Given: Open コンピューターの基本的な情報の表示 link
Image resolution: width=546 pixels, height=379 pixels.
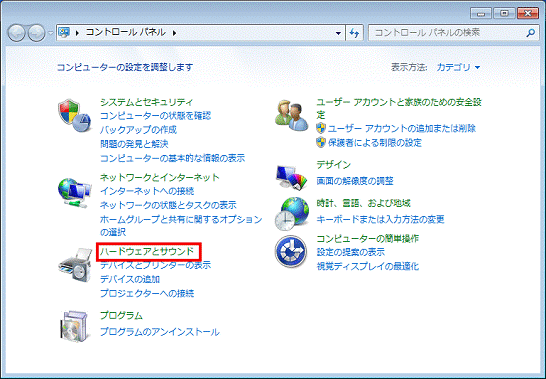Looking at the screenshot, I should click(173, 158).
